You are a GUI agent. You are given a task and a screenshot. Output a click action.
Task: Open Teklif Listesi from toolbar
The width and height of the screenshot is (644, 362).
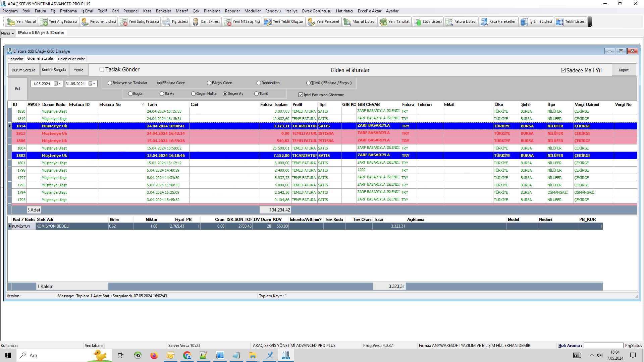571,22
